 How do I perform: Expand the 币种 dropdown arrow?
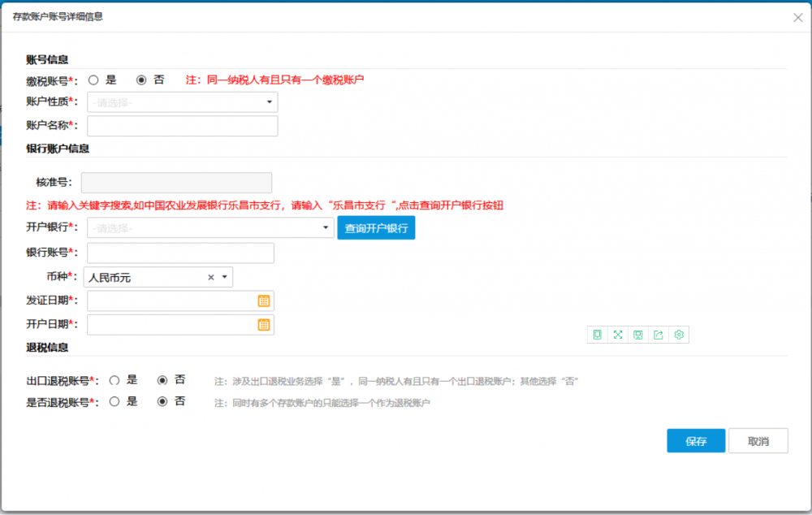(224, 278)
